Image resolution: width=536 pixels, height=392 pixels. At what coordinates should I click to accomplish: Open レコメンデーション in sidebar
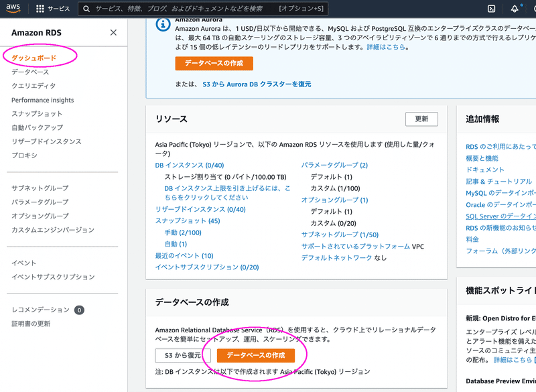click(40, 310)
